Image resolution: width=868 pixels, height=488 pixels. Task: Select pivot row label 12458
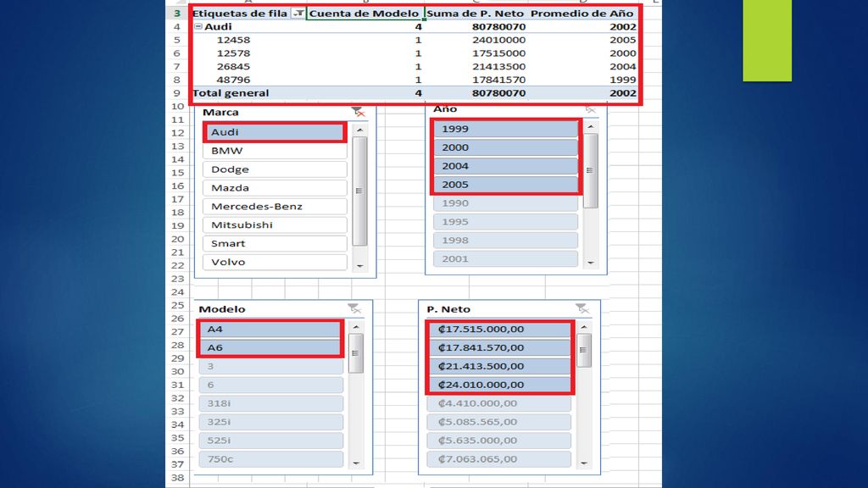point(234,40)
